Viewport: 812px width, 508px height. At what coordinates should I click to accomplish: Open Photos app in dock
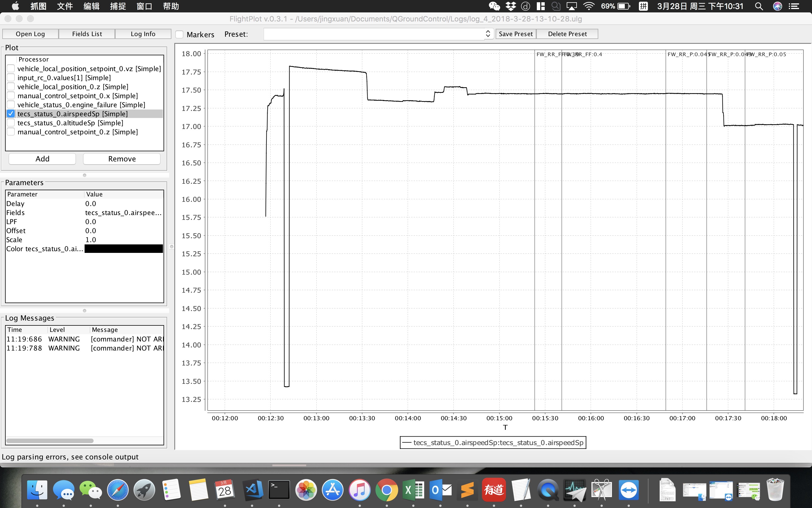pyautogui.click(x=306, y=490)
